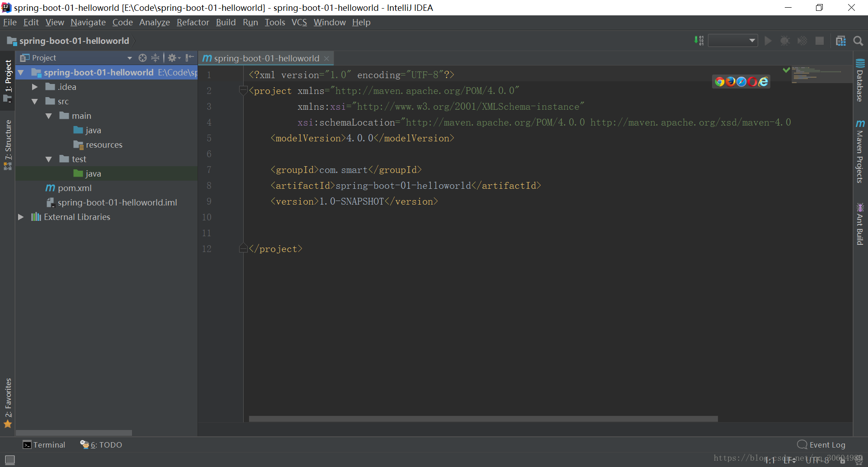The image size is (868, 467).
Task: Select the java folder under main
Action: pyautogui.click(x=87, y=130)
